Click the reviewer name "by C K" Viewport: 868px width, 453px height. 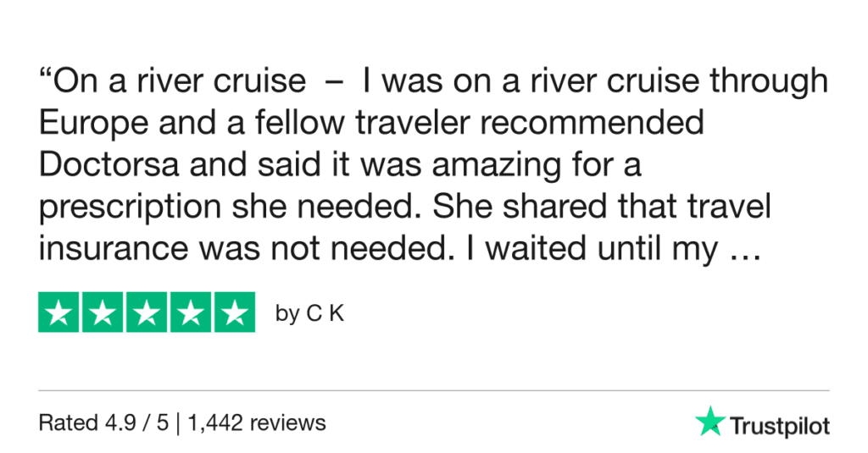tap(310, 313)
